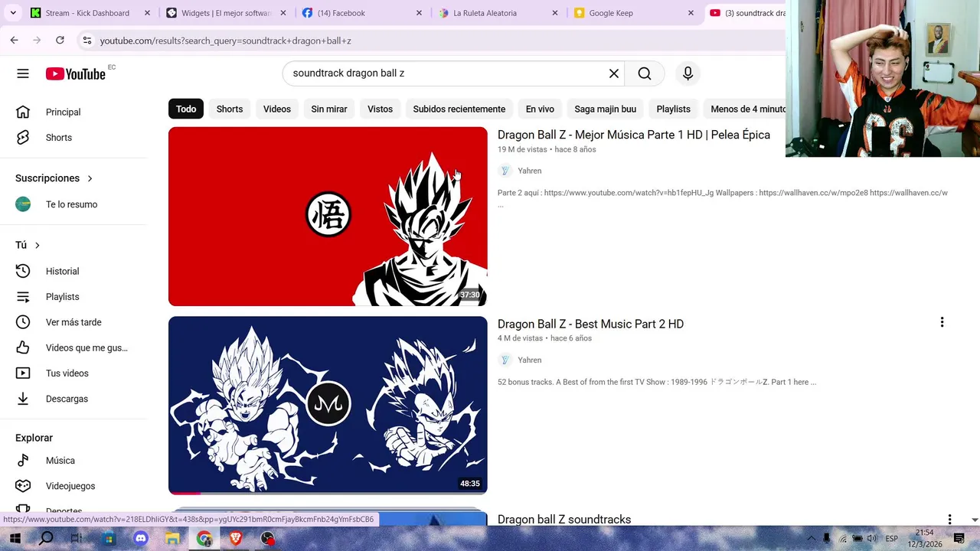This screenshot has width=980, height=551.
Task: Select the Playlists filter chip
Action: point(674,109)
